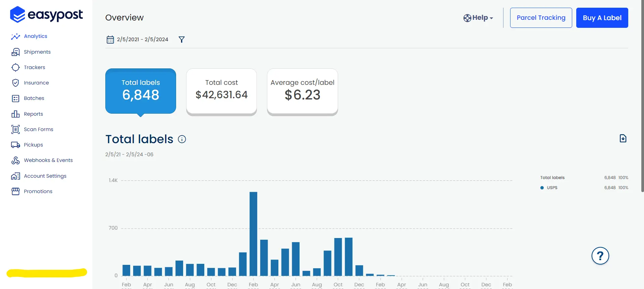Screen dimensions: 644x289
Task: Open the Analytics sidebar icon
Action: pos(15,36)
